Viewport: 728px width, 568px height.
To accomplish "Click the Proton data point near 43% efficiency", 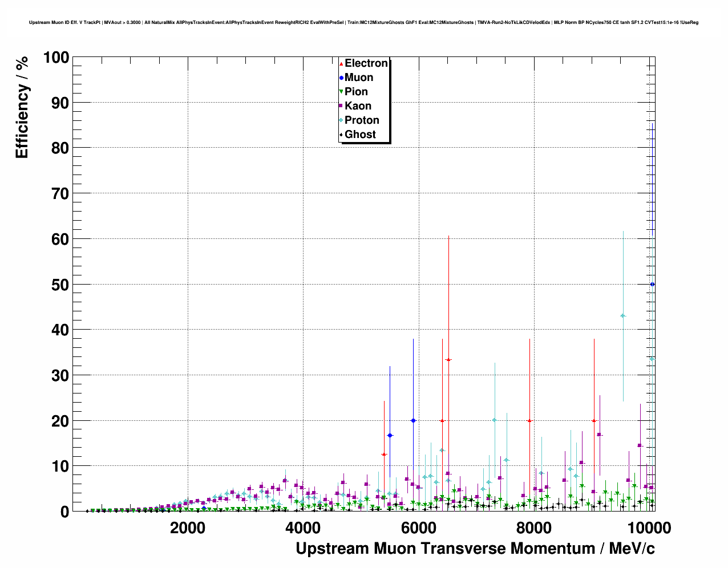I will (x=623, y=316).
